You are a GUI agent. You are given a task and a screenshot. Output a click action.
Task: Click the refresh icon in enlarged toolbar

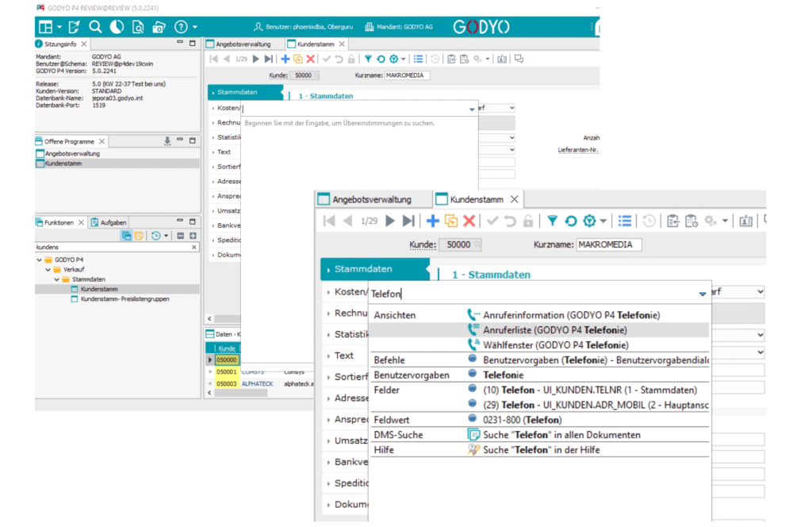(571, 221)
